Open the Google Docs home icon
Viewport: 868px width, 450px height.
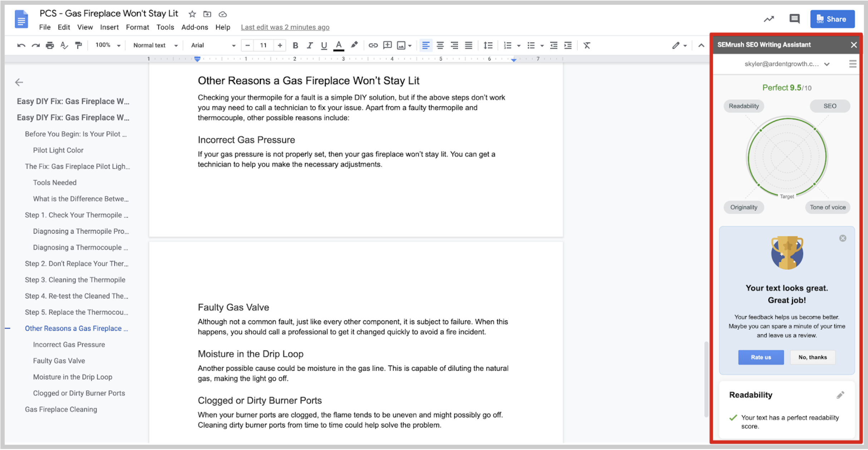click(x=21, y=19)
